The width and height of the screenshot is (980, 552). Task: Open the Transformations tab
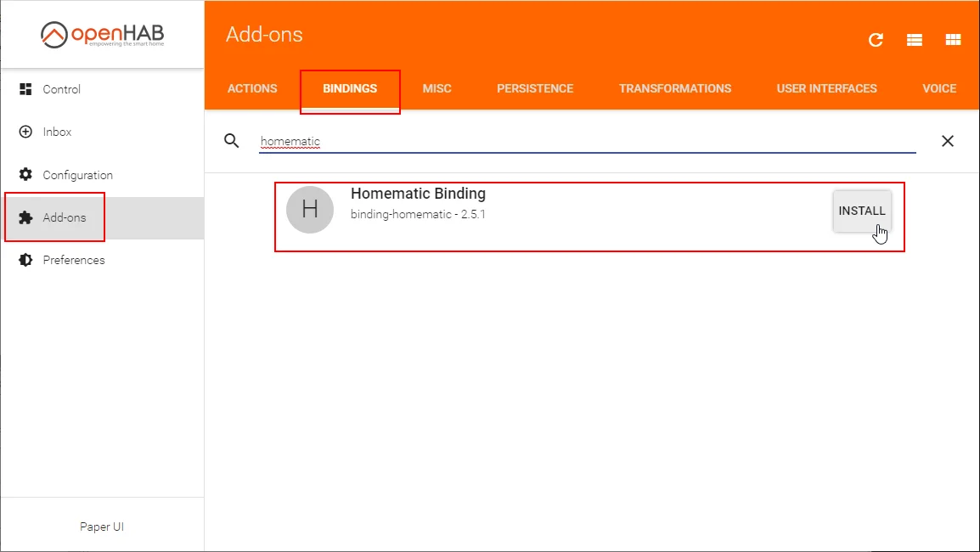point(675,89)
